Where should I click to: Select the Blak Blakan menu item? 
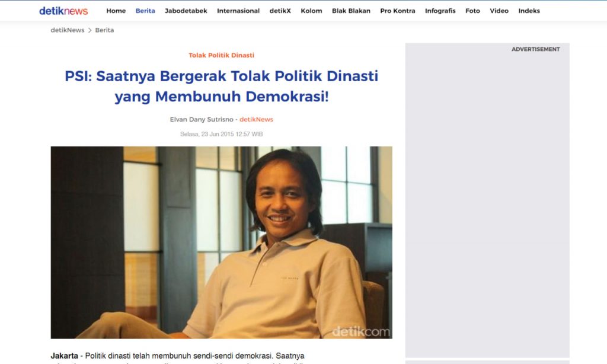click(351, 11)
